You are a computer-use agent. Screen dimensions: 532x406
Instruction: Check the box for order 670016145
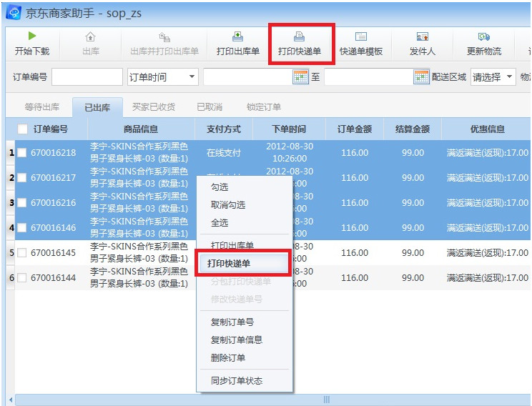coord(22,253)
